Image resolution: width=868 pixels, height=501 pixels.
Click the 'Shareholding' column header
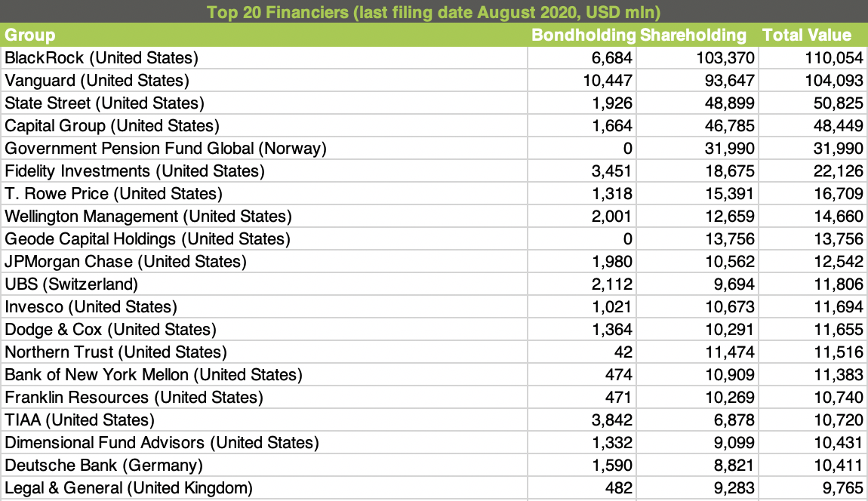click(x=697, y=35)
